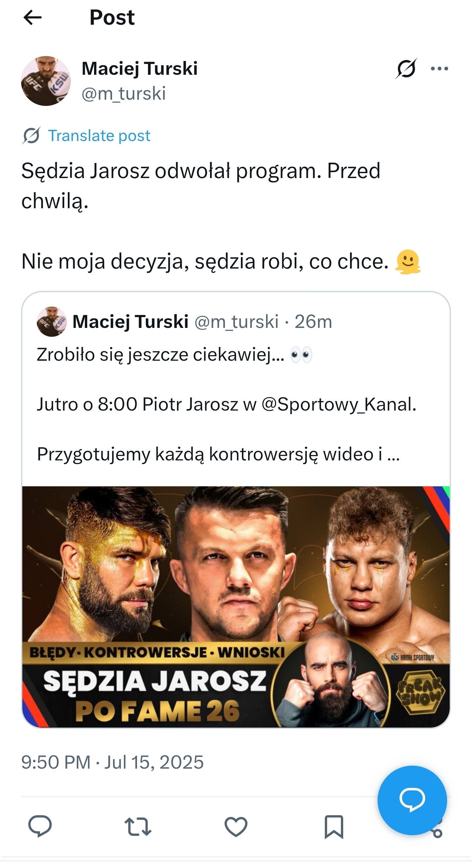Tap the Grok icon beside Translate post
Image resolution: width=472 pixels, height=868 pixels.
pyautogui.click(x=31, y=136)
